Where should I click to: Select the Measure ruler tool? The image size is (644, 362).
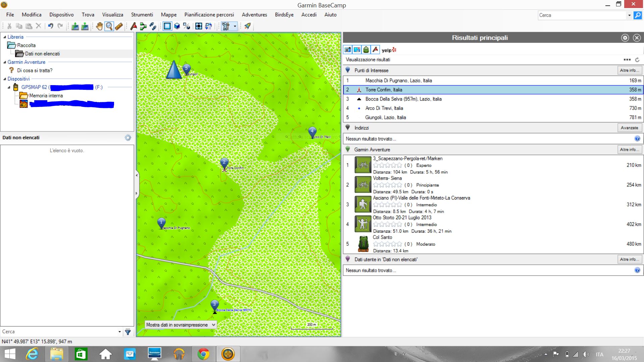[119, 26]
